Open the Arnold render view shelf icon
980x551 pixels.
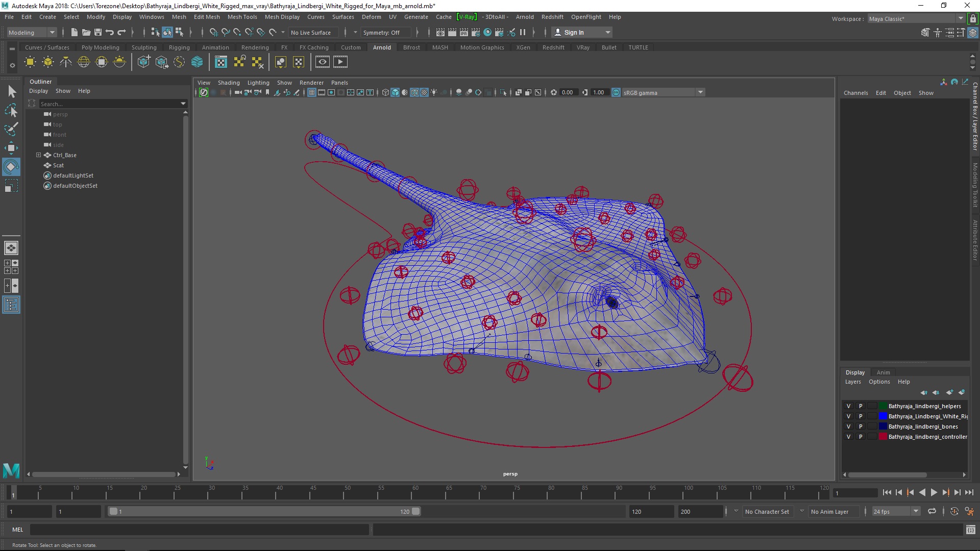322,62
